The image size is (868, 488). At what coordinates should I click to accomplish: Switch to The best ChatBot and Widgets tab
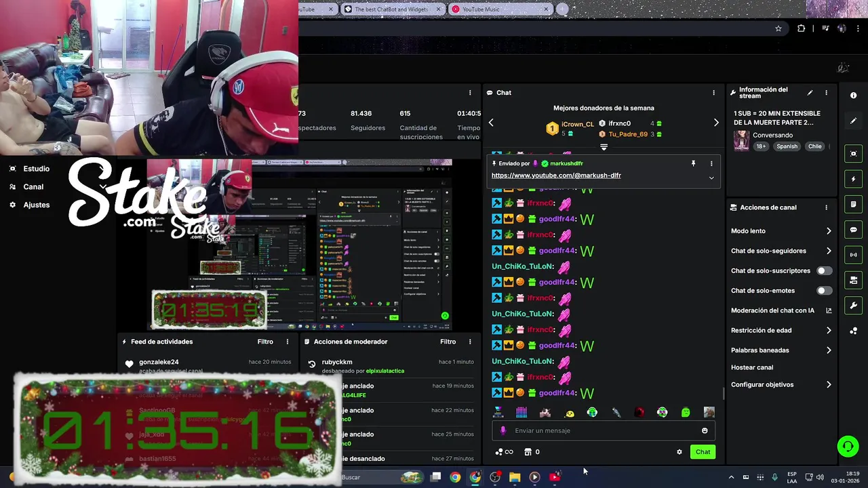[x=393, y=9]
